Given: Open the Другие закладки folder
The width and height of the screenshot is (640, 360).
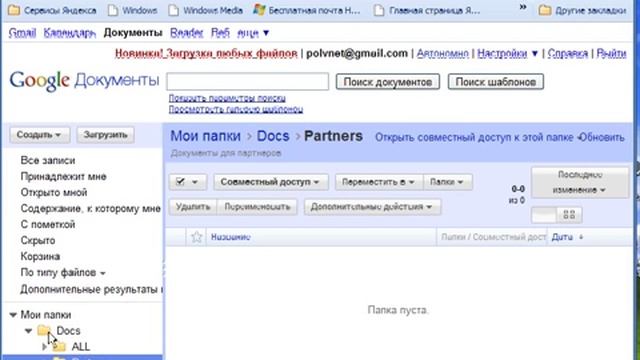Looking at the screenshot, I should (582, 10).
